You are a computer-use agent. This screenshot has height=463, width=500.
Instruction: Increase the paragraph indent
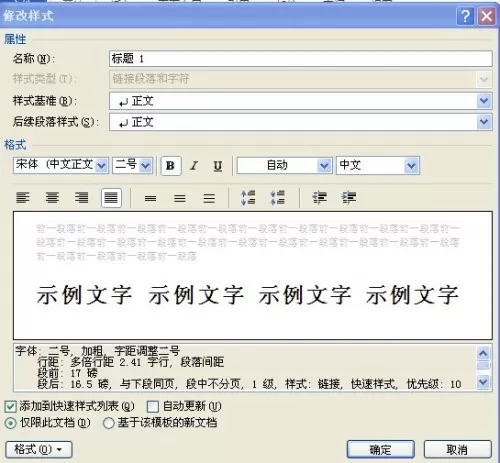349,198
